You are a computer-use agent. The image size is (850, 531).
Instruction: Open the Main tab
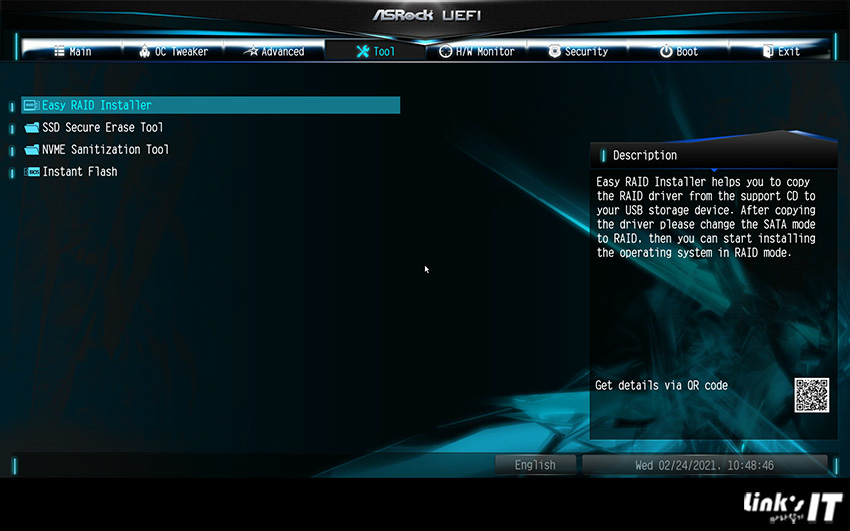(72, 51)
